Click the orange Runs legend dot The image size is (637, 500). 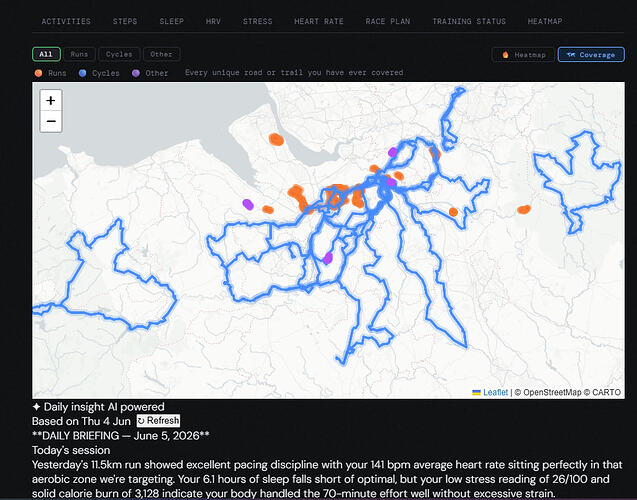tap(38, 73)
